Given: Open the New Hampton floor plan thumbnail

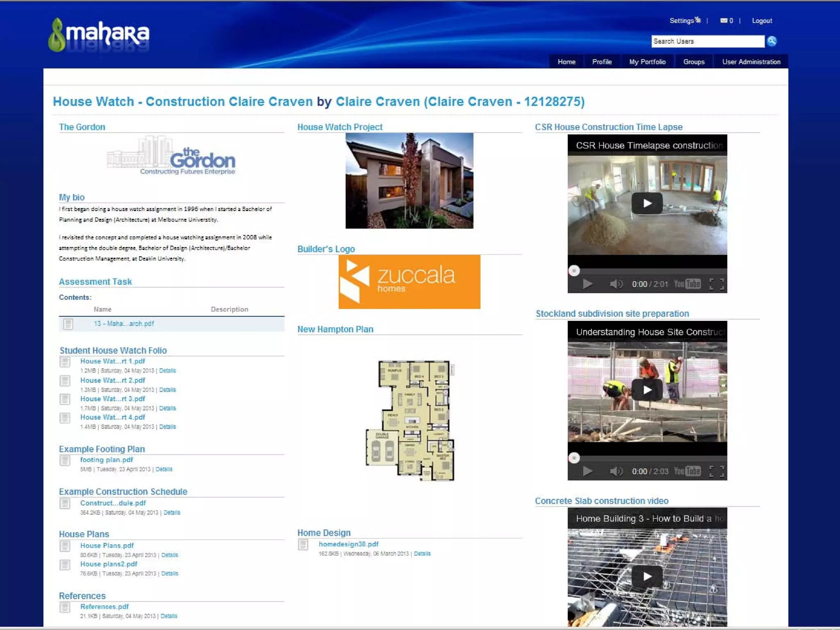Looking at the screenshot, I should [410, 420].
